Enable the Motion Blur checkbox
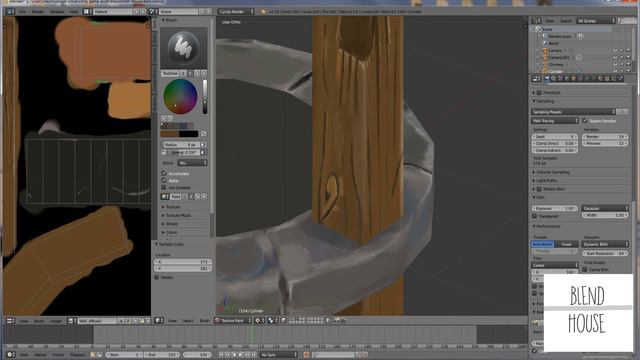The height and width of the screenshot is (360, 640). click(x=539, y=189)
